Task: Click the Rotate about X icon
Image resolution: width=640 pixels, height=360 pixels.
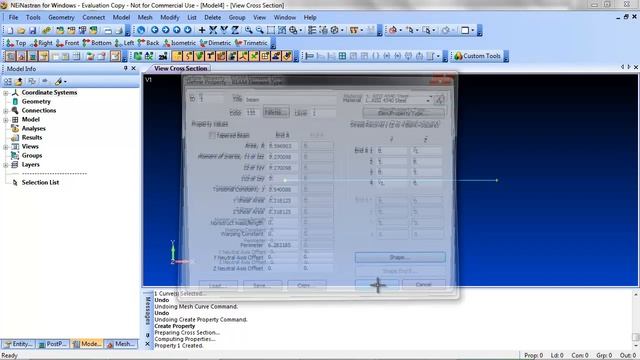Action: pyautogui.click(x=213, y=30)
